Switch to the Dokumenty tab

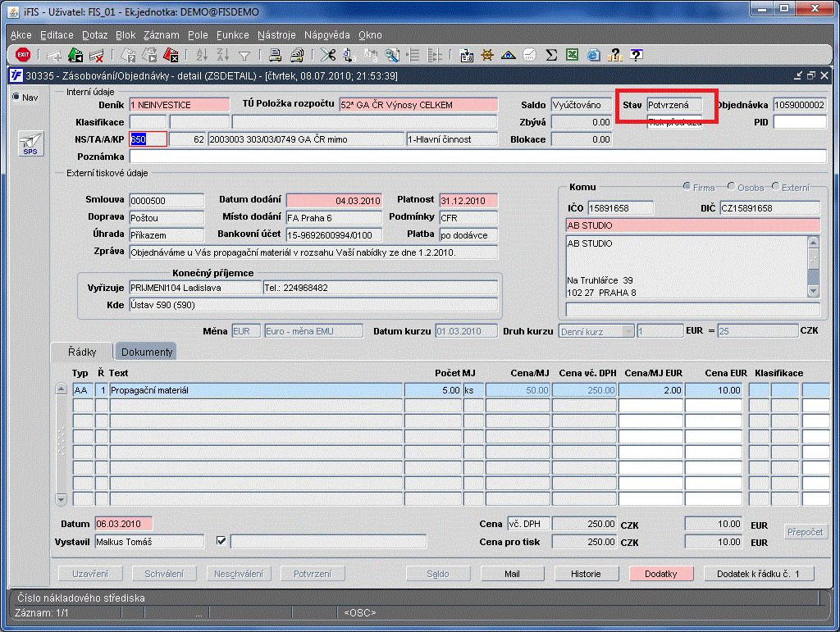click(147, 352)
